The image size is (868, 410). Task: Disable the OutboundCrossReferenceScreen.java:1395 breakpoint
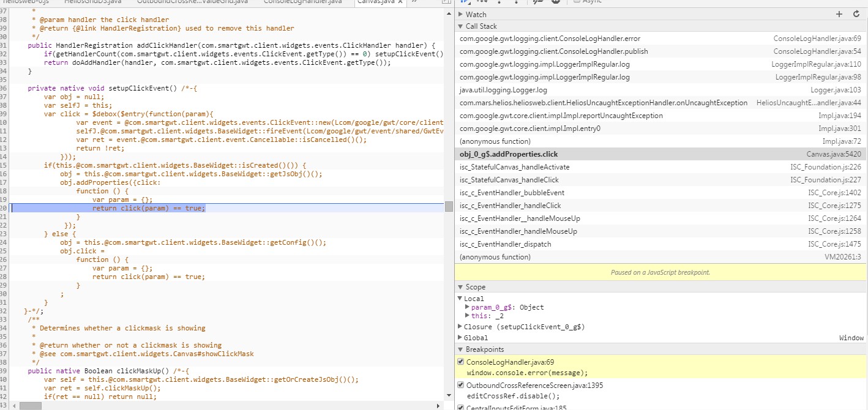pos(461,386)
